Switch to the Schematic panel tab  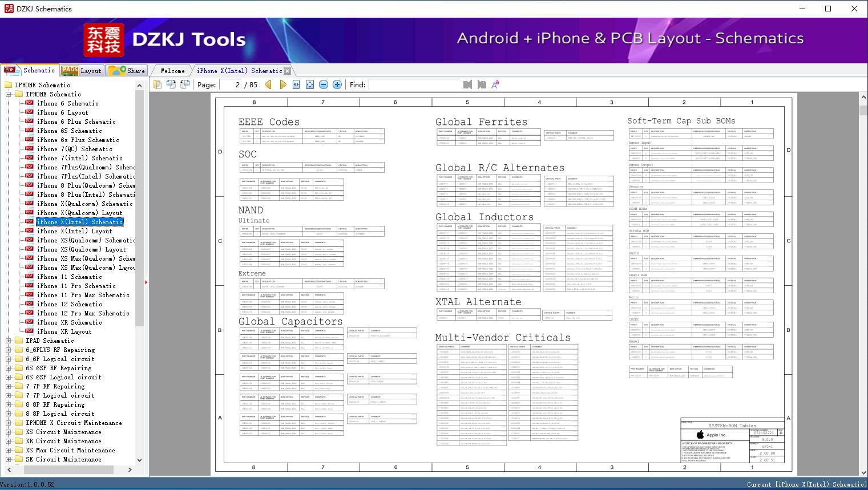30,70
